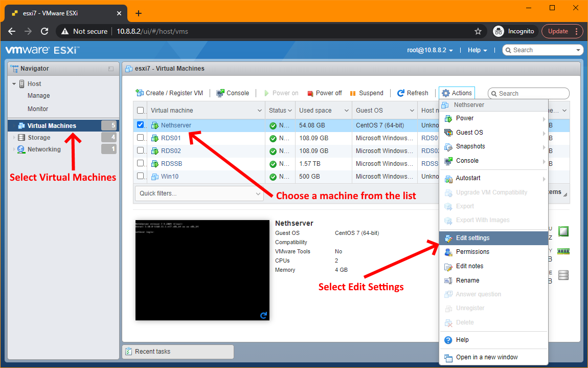The height and width of the screenshot is (368, 588).
Task: Check the RDSSB row checkbox
Action: click(140, 163)
